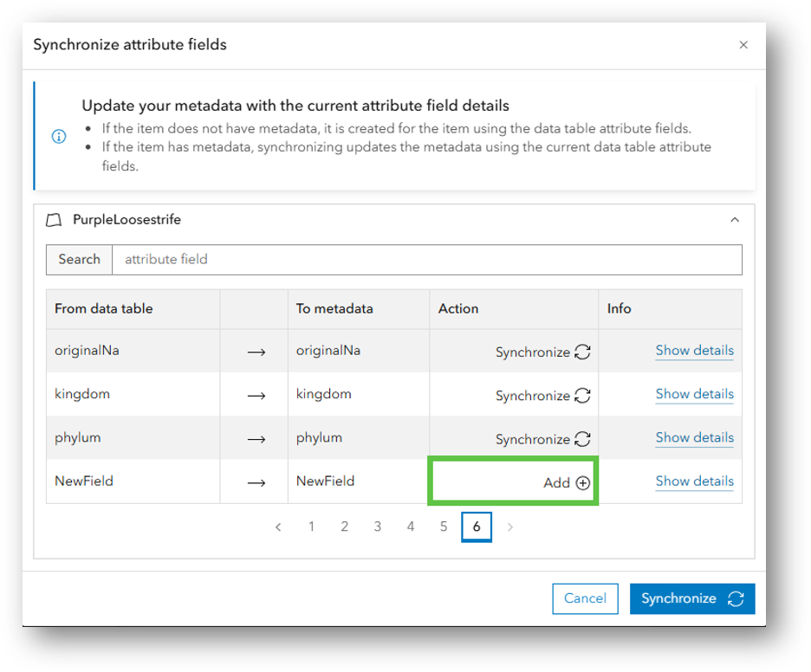Go to previous page of attribute fields
Image resolution: width=811 pixels, height=672 pixels.
tap(278, 527)
